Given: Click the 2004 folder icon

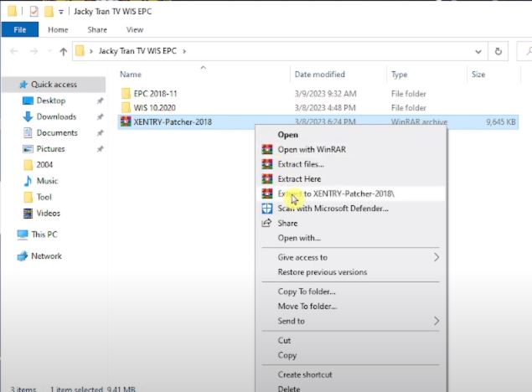Looking at the screenshot, I should [x=28, y=165].
